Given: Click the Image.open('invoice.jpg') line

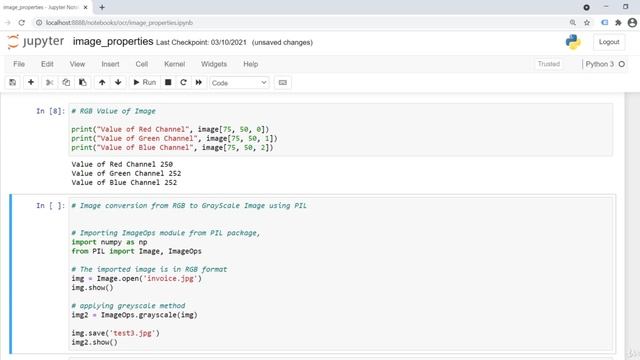Looking at the screenshot, I should [136, 278].
